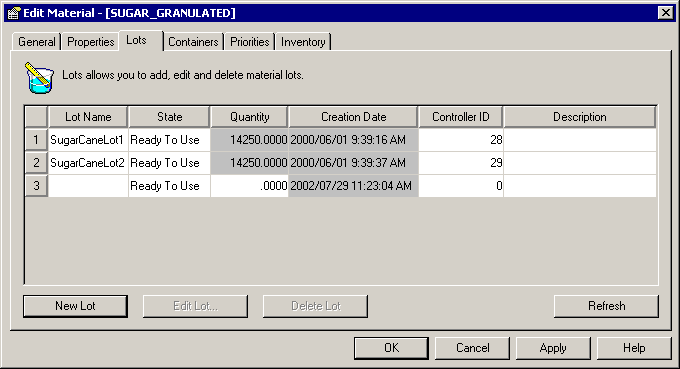Open the Properties tab
Screen dimensions: 680x369
click(90, 42)
